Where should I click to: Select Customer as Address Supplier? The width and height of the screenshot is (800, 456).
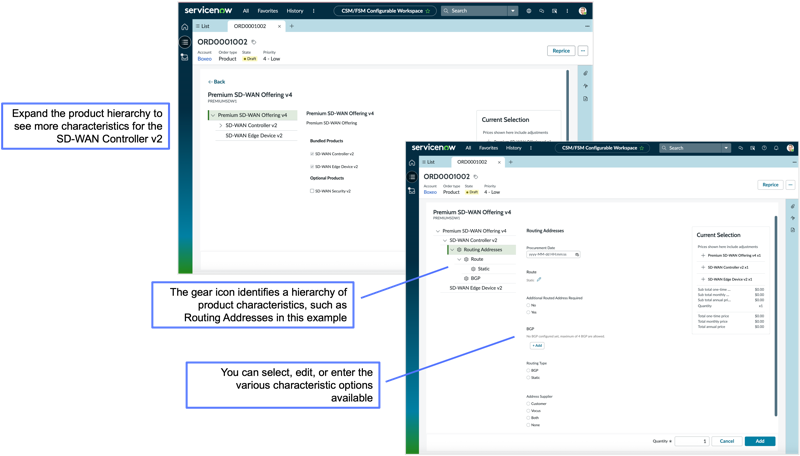(528, 403)
